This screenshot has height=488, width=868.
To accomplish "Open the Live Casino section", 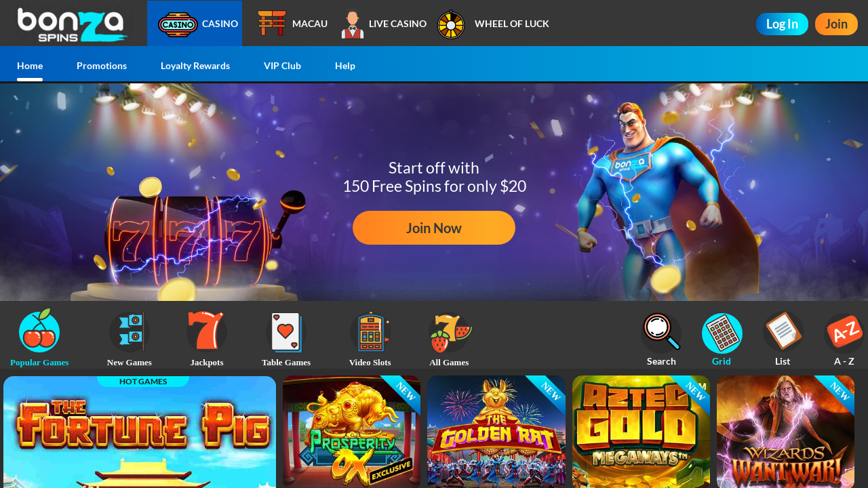I will [384, 24].
